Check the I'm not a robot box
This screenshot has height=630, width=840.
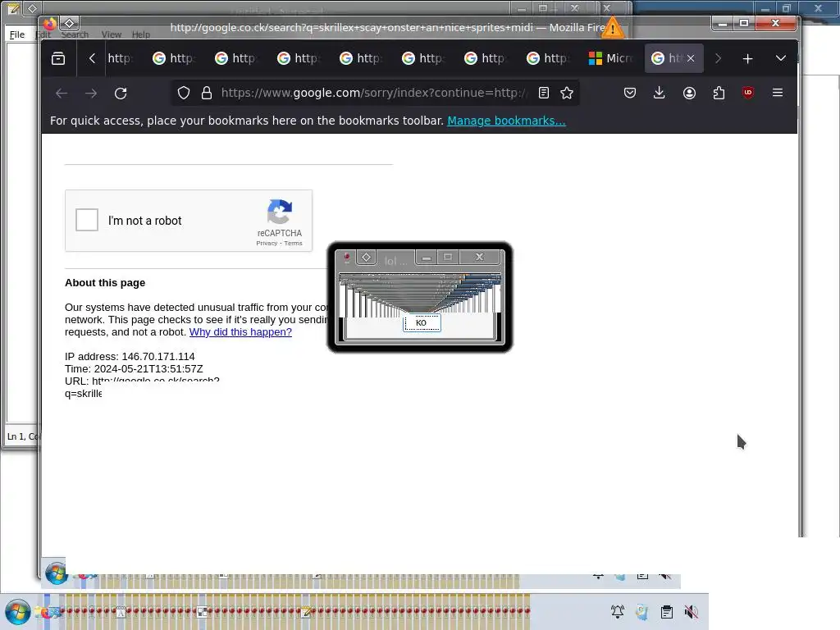(x=87, y=220)
